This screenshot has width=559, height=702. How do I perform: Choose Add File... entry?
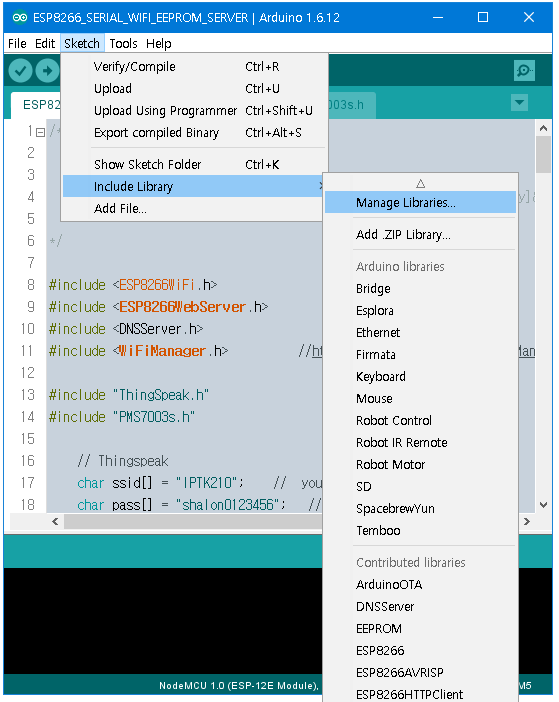pos(193,209)
